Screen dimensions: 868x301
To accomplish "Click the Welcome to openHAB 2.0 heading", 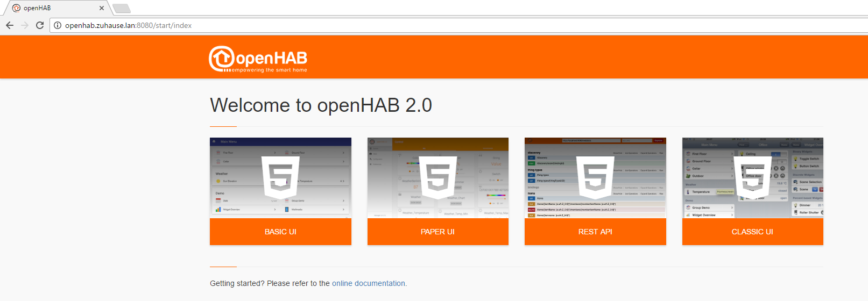I will (321, 105).
